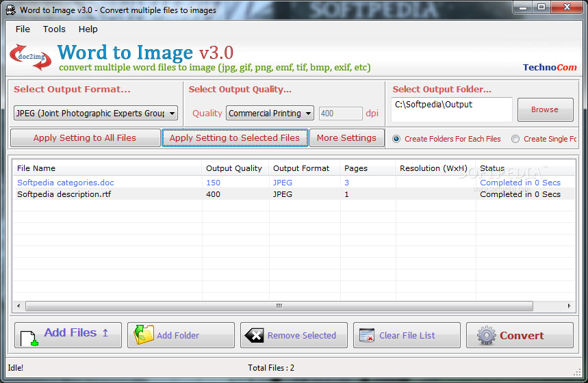This screenshot has height=383, width=588.
Task: Click the output folder path field
Action: point(452,109)
